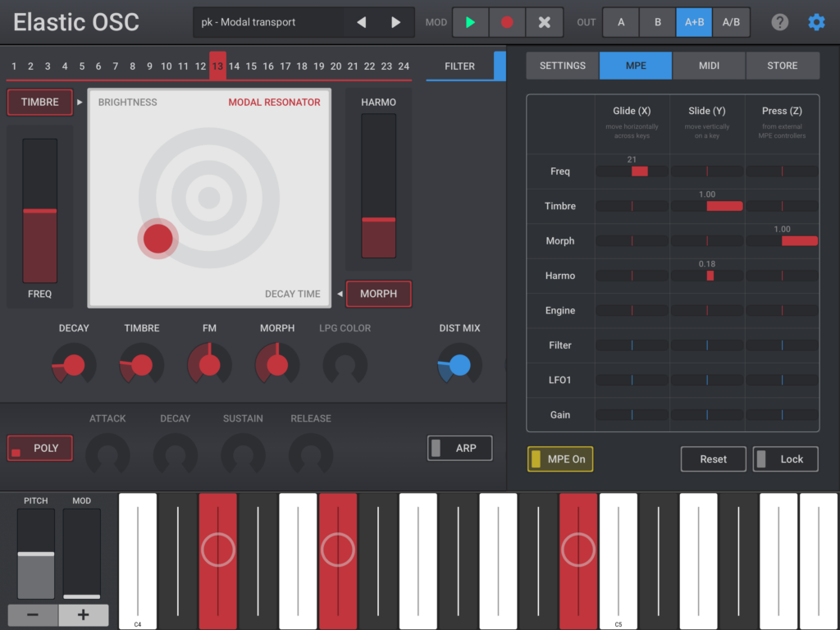Toggle the MPE Lock
Screen dimensions: 840x630
(x=785, y=459)
